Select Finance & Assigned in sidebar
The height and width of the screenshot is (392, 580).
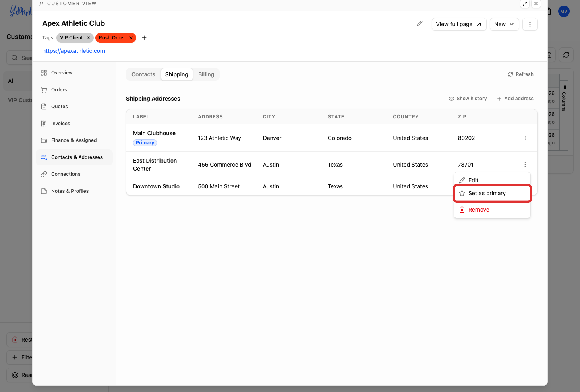pos(74,140)
